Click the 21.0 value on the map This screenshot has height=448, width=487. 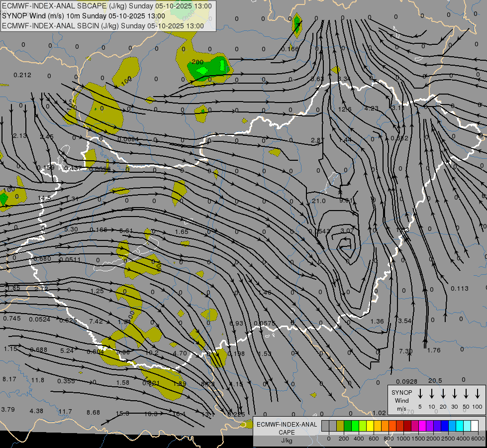click(x=319, y=201)
